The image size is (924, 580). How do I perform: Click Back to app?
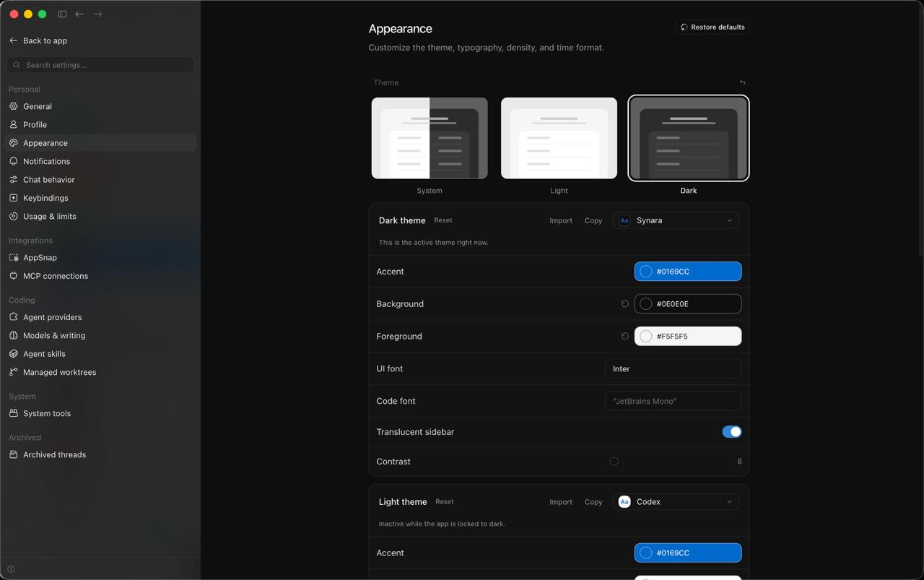click(x=38, y=40)
